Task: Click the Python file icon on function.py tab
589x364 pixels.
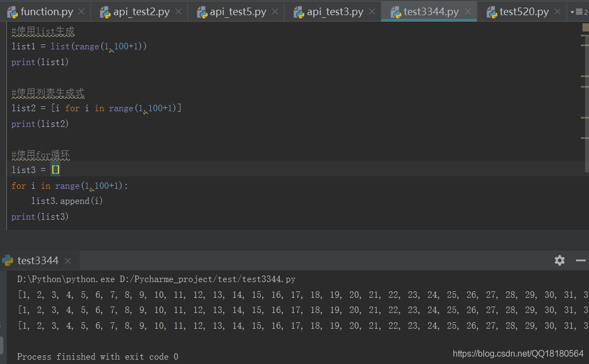Action: pos(12,12)
